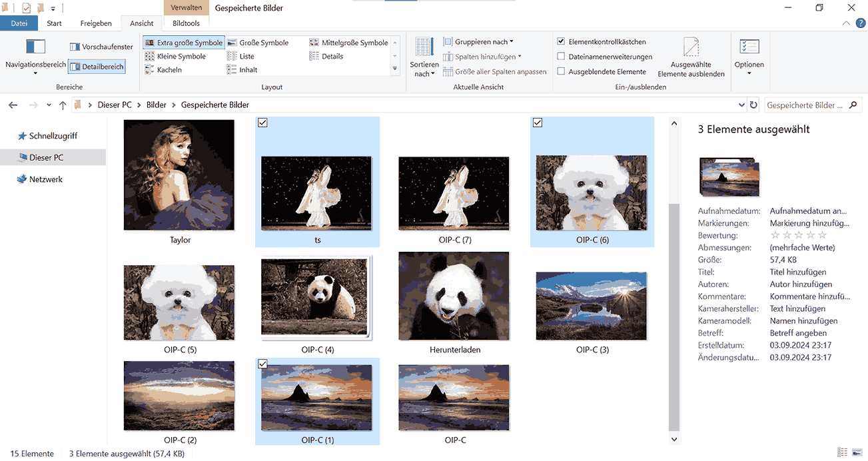Open the Sortieren nach tool
Image resolution: width=868 pixels, height=461 pixels.
coord(424,57)
